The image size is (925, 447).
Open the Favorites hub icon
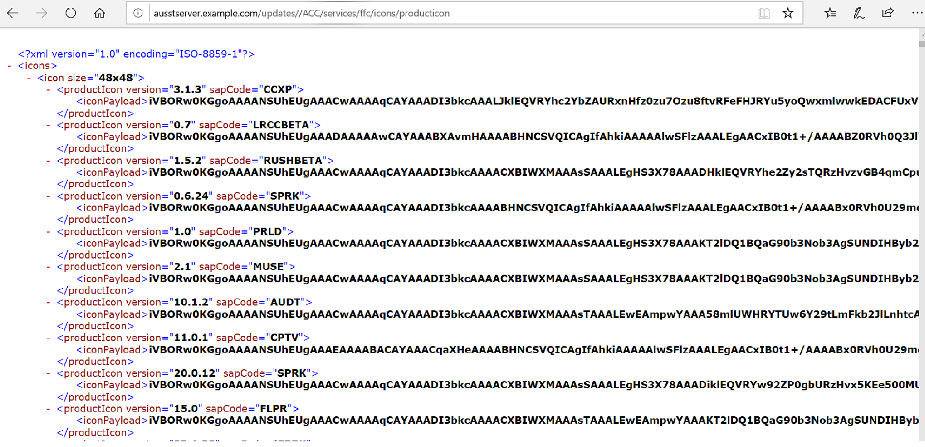pyautogui.click(x=831, y=13)
